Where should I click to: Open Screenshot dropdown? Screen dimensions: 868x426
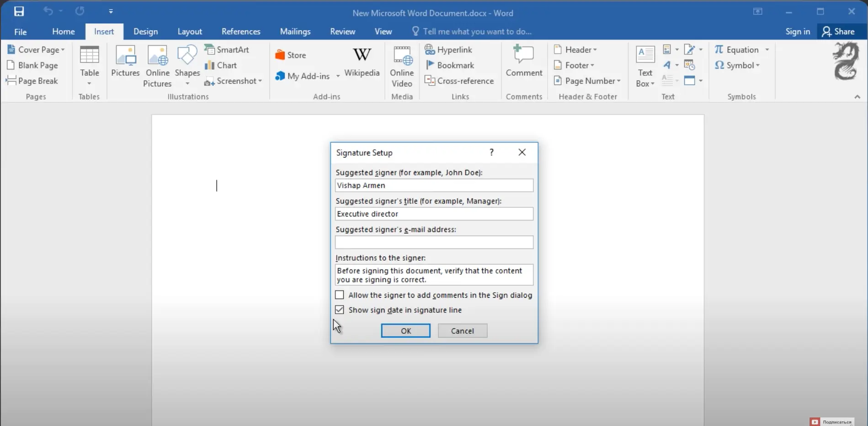(x=233, y=81)
